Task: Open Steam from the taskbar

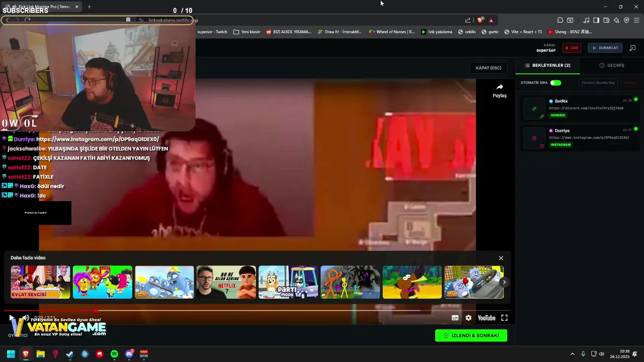Action: point(70,354)
